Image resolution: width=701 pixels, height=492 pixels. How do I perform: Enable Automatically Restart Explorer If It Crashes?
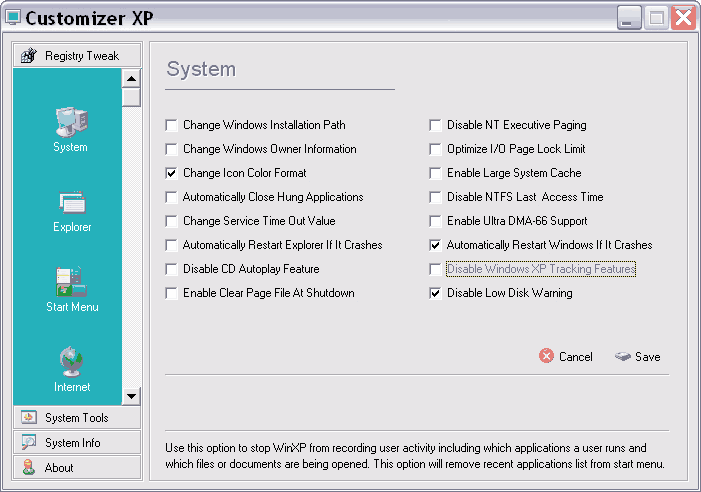click(171, 245)
